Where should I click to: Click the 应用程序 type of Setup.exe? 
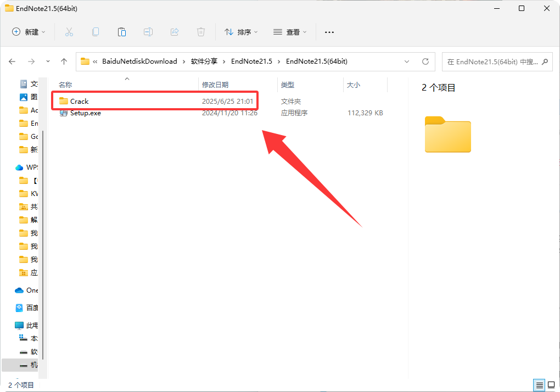coord(294,113)
